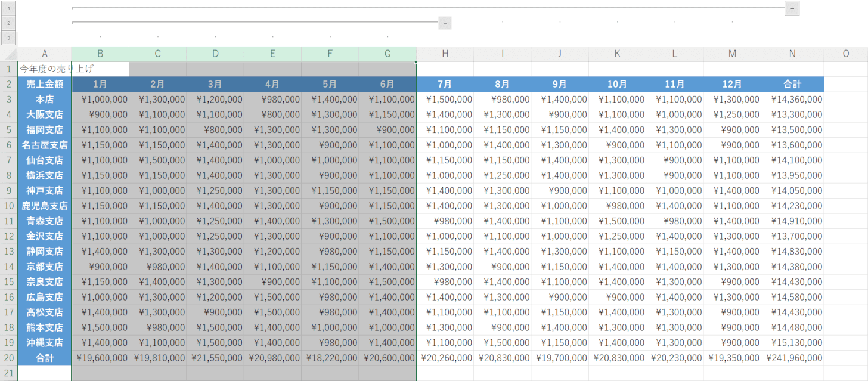The width and height of the screenshot is (868, 381).
Task: Select row 20 header
Action: coord(8,358)
